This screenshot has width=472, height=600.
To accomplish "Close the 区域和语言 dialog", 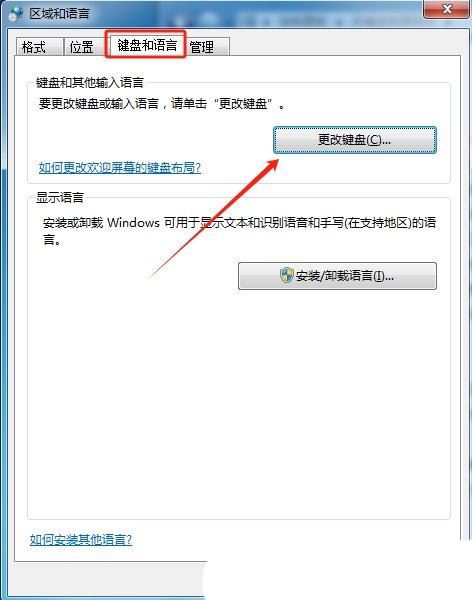I will pos(446,9).
